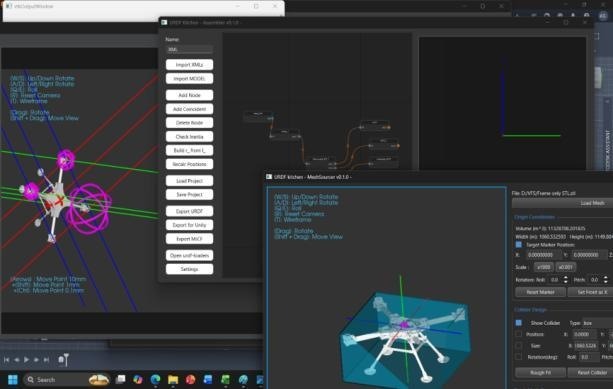This screenshot has height=389, width=613.
Task: Open the Windows Start menu
Action: (13, 380)
